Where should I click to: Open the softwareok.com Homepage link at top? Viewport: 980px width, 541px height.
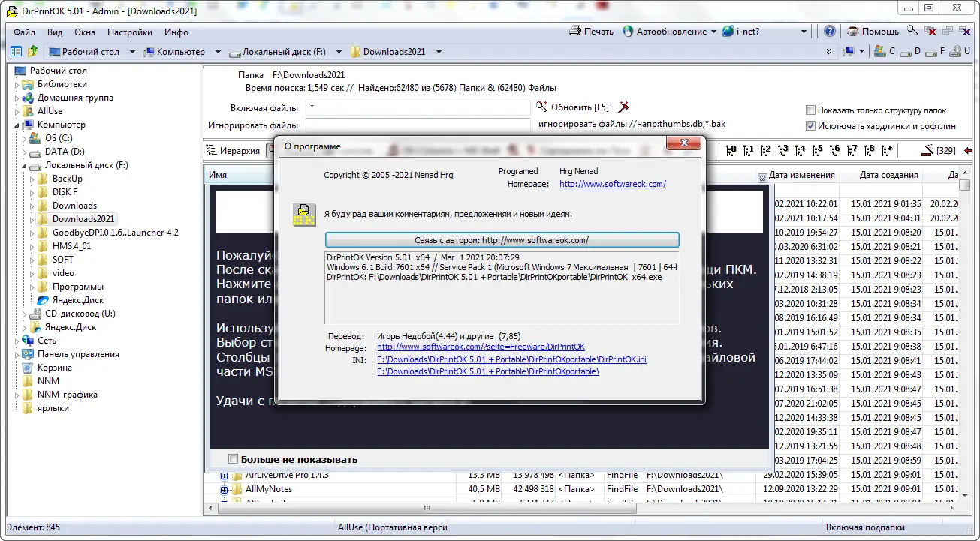[x=613, y=184]
